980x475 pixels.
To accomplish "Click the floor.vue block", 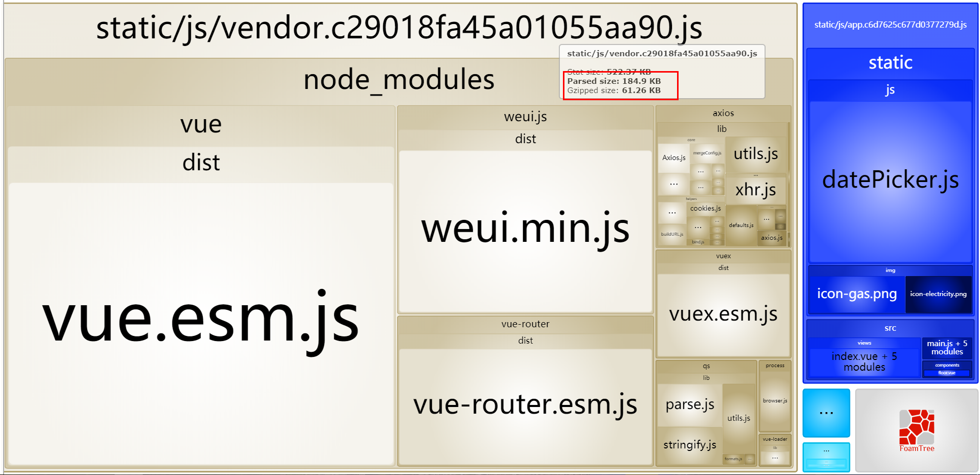I will pos(947,373).
